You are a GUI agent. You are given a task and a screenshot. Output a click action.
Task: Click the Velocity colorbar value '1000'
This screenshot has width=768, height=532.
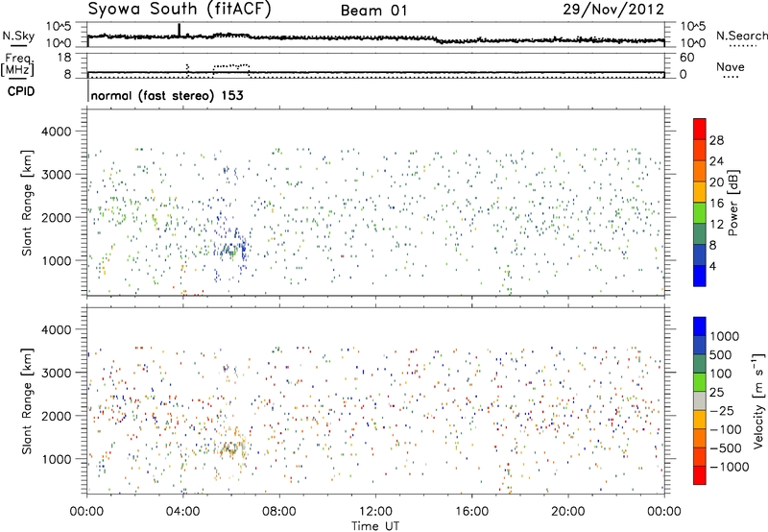724,336
